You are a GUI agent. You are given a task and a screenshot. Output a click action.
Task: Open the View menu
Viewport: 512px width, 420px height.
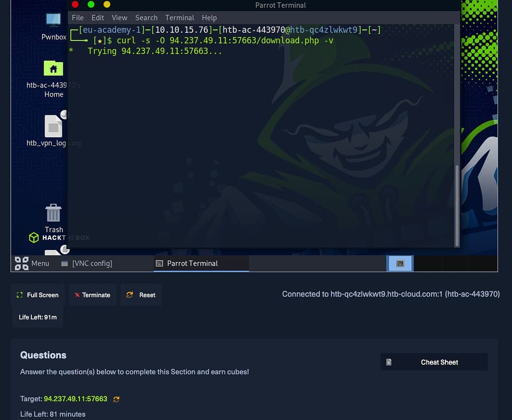[119, 17]
